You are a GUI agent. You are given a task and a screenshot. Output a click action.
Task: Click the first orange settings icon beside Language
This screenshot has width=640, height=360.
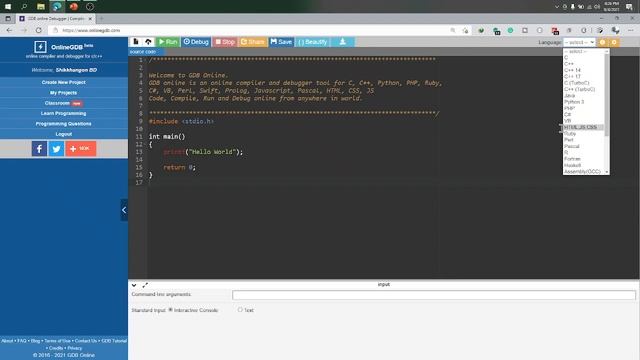pos(602,42)
